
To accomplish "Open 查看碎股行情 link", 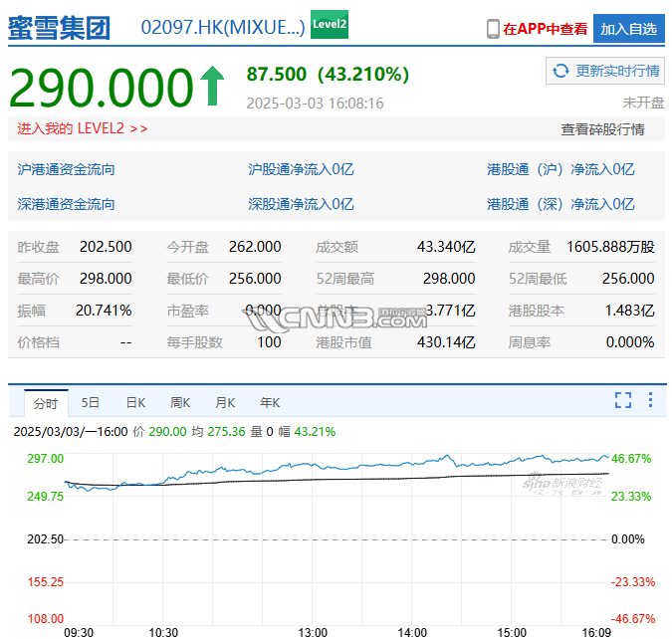I will [x=602, y=129].
